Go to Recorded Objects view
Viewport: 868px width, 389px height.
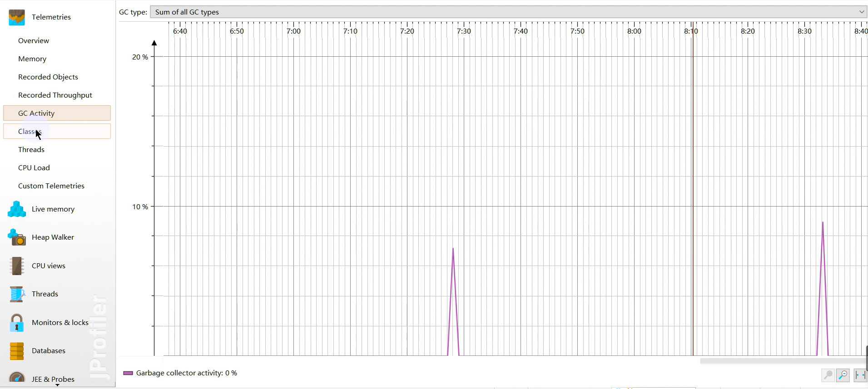click(x=48, y=77)
